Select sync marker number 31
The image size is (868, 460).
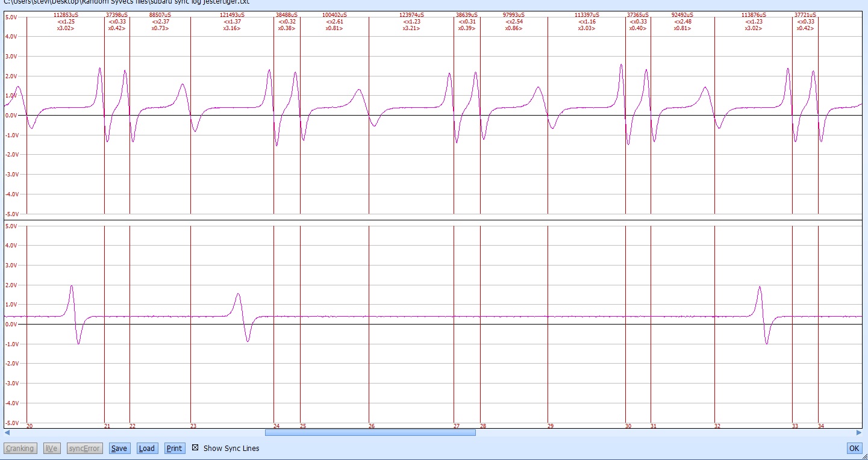pyautogui.click(x=654, y=426)
